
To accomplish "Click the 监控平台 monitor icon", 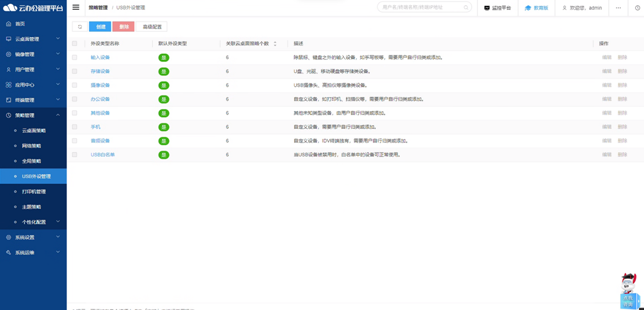I will point(487,8).
